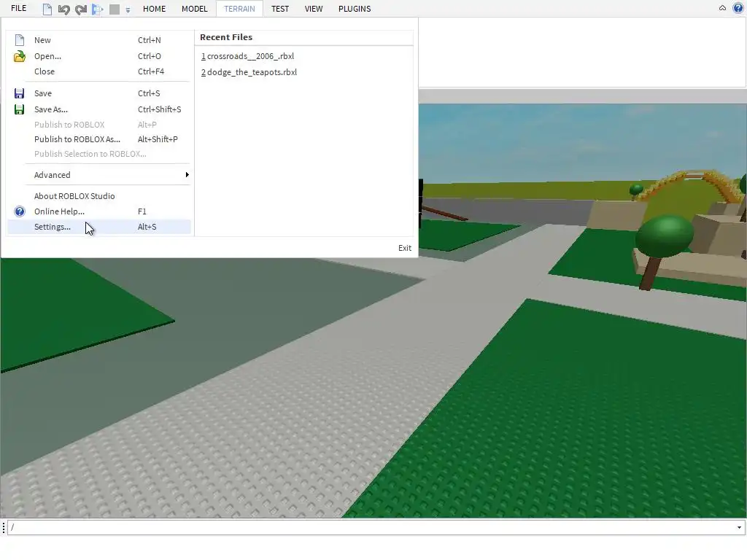Viewport: 747px width, 560px height.
Task: Switch to the TEST tab
Action: 280,9
